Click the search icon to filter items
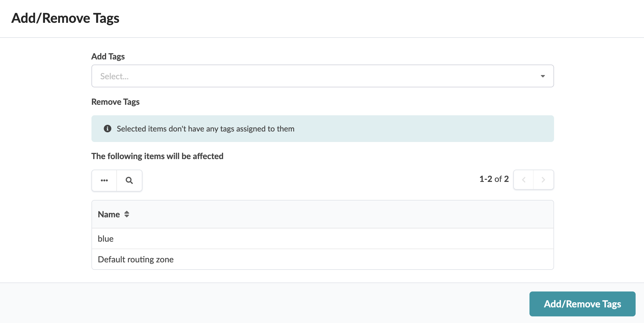The height and width of the screenshot is (323, 644). pos(129,180)
